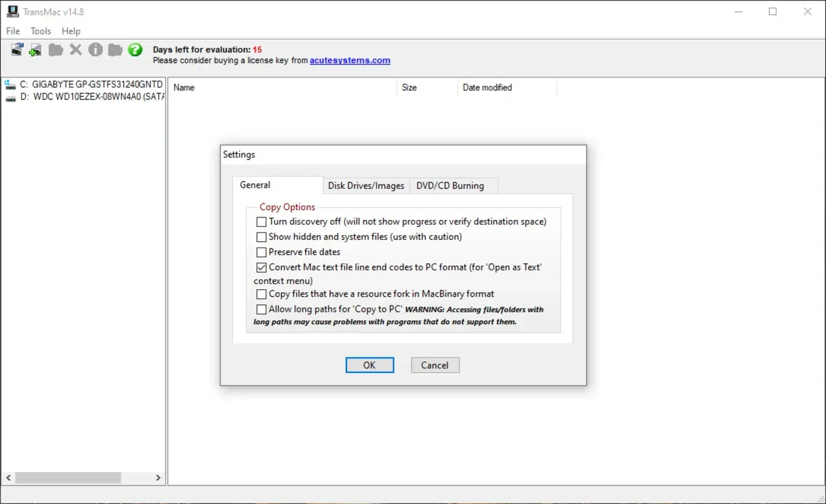Open the green Help question mark icon
826x504 pixels.
coord(135,50)
